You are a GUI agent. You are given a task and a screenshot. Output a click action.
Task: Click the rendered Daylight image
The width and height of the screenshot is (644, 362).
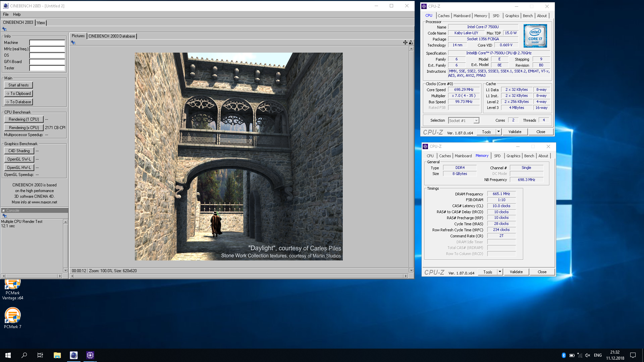tap(238, 157)
